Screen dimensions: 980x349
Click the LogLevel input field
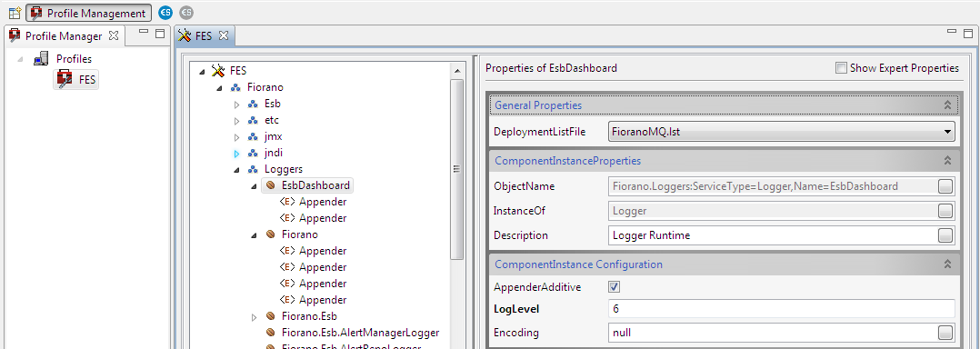tap(781, 309)
